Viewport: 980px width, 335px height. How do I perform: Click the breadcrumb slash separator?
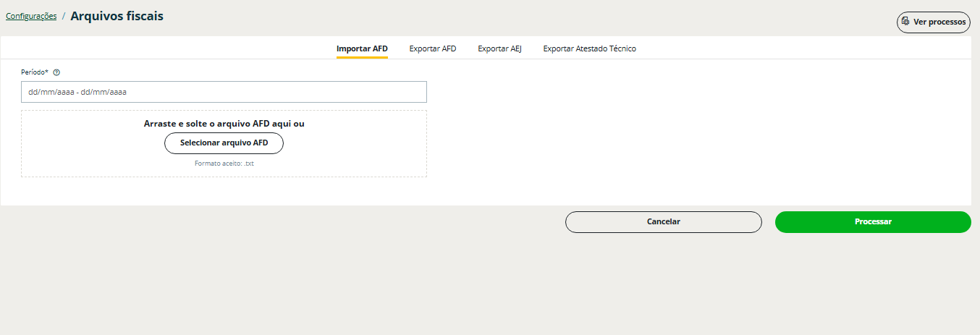pos(64,16)
